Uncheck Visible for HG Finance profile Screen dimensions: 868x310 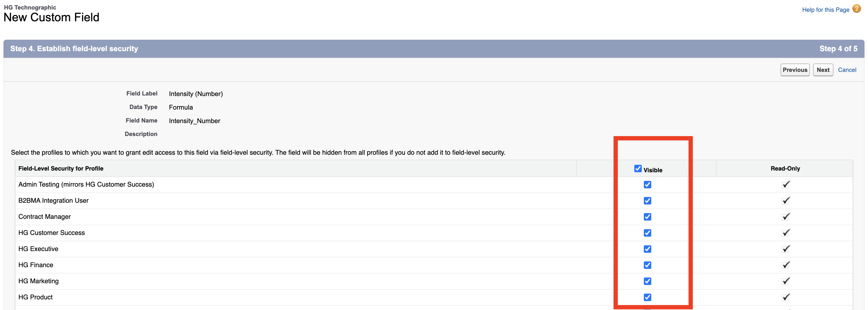pos(647,265)
